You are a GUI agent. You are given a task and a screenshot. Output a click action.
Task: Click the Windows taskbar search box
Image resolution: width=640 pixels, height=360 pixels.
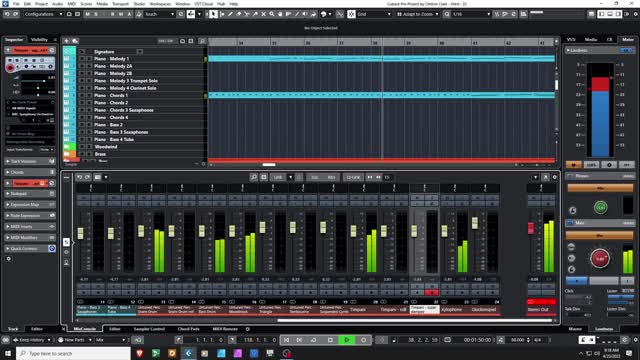click(x=73, y=353)
